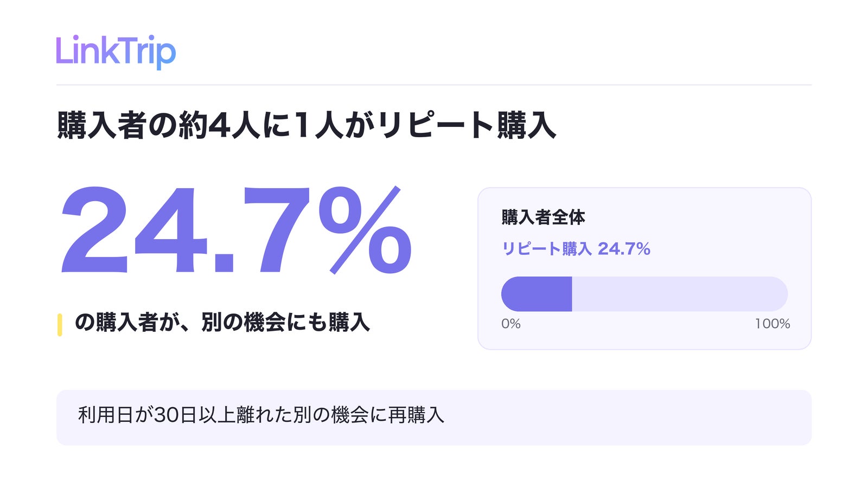Click the decimal point in the large 24.7%

(224, 262)
